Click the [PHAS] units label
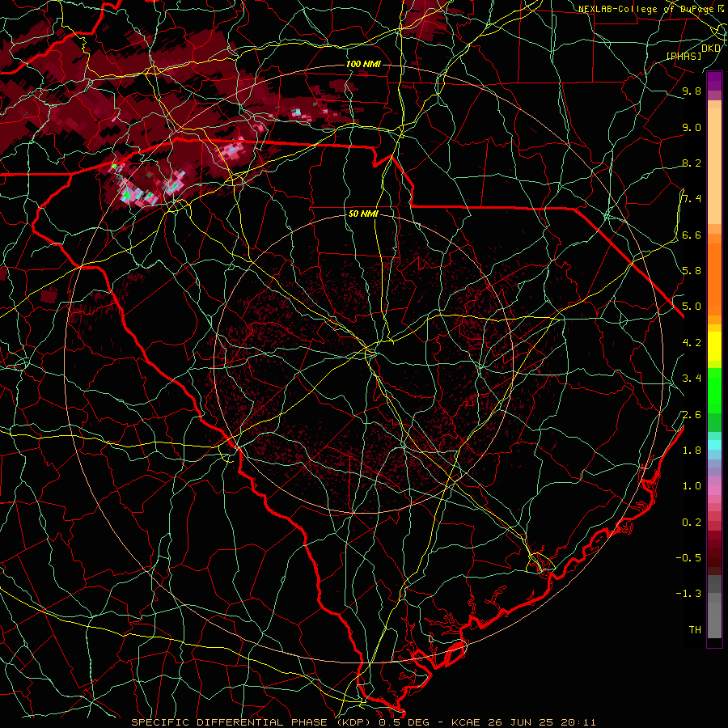This screenshot has width=728, height=728. pos(684,56)
